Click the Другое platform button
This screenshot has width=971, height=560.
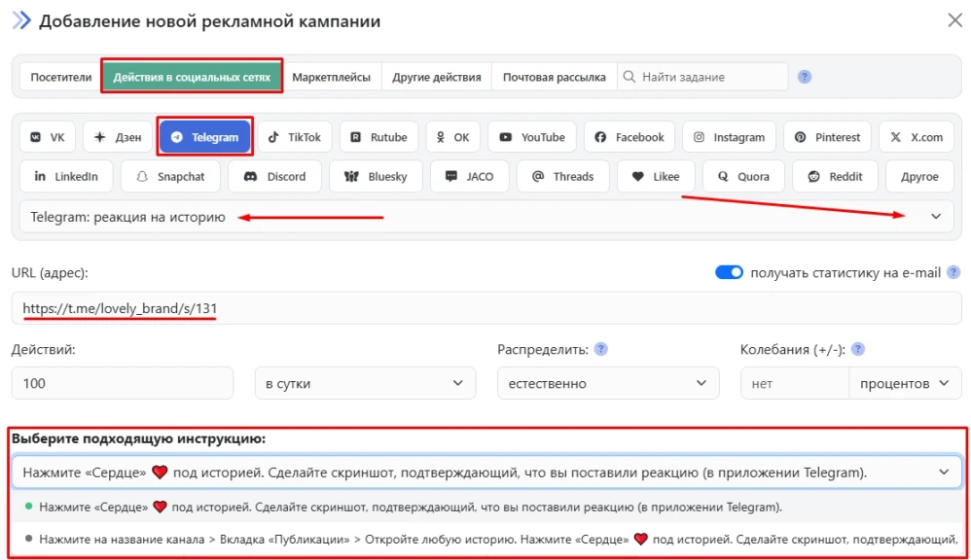(919, 177)
